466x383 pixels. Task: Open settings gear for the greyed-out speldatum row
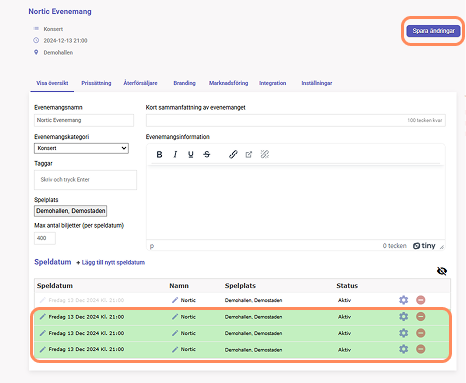(x=404, y=300)
